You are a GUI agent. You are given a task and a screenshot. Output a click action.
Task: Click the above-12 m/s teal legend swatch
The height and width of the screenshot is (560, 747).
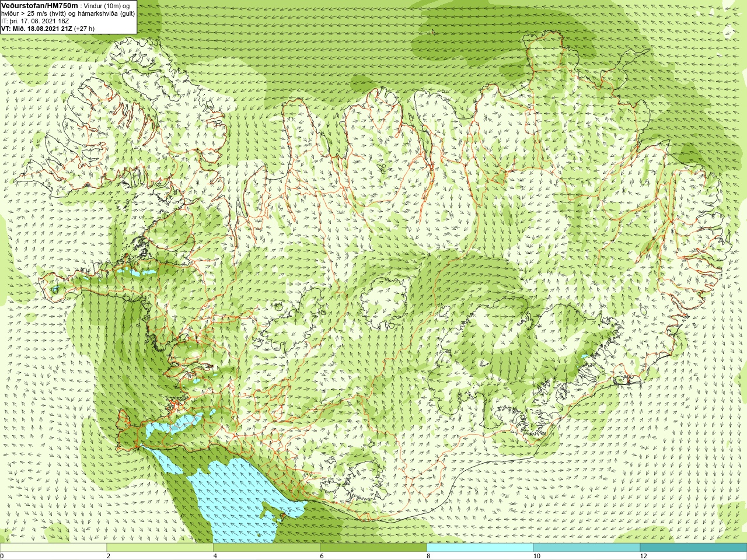pos(693,548)
